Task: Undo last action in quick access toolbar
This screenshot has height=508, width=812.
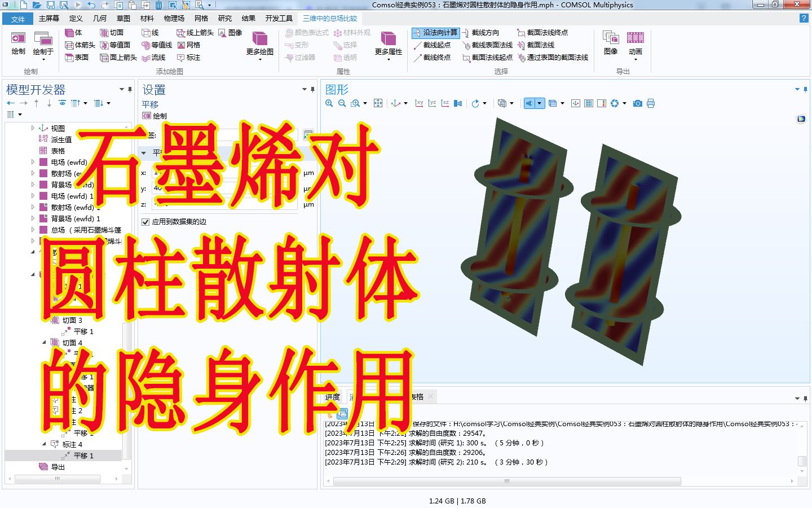Action: click(91, 5)
